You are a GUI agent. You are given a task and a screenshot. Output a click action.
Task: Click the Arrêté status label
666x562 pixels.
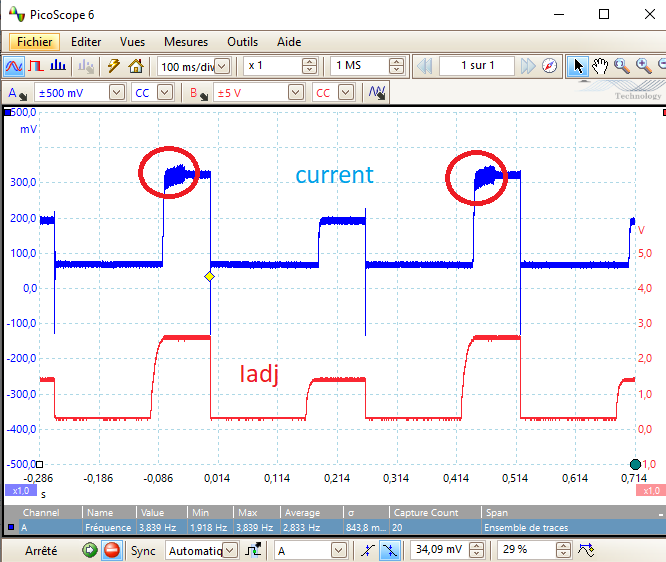point(41,551)
